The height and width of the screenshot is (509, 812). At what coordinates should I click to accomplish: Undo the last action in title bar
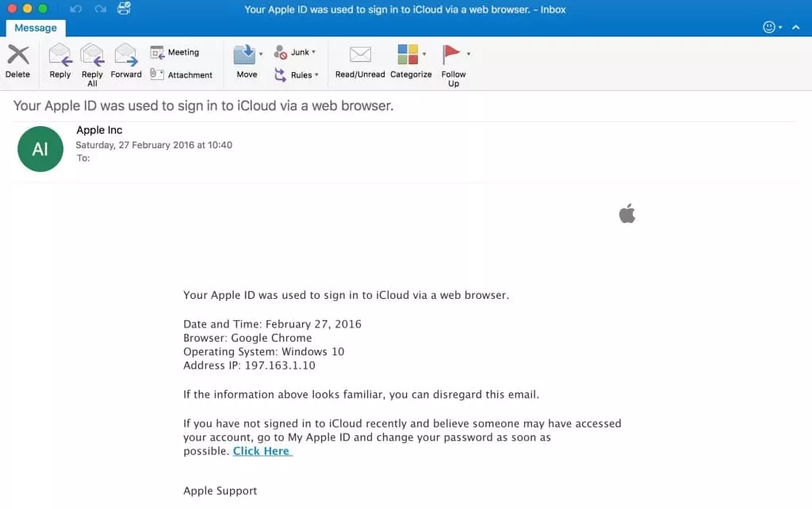pyautogui.click(x=76, y=10)
